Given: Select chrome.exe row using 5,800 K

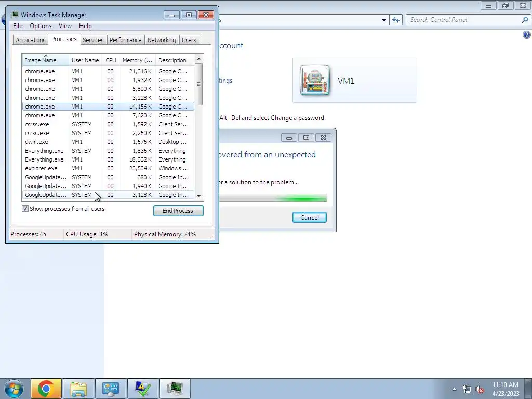Looking at the screenshot, I should pyautogui.click(x=108, y=89).
